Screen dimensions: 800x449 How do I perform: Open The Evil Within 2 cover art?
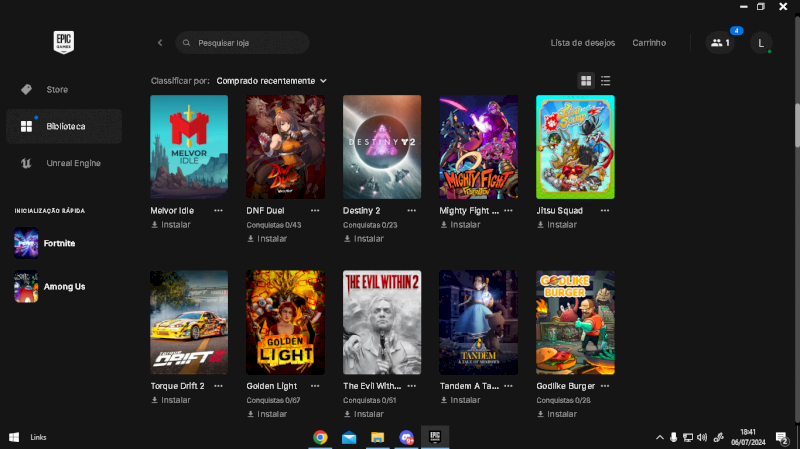tap(382, 322)
